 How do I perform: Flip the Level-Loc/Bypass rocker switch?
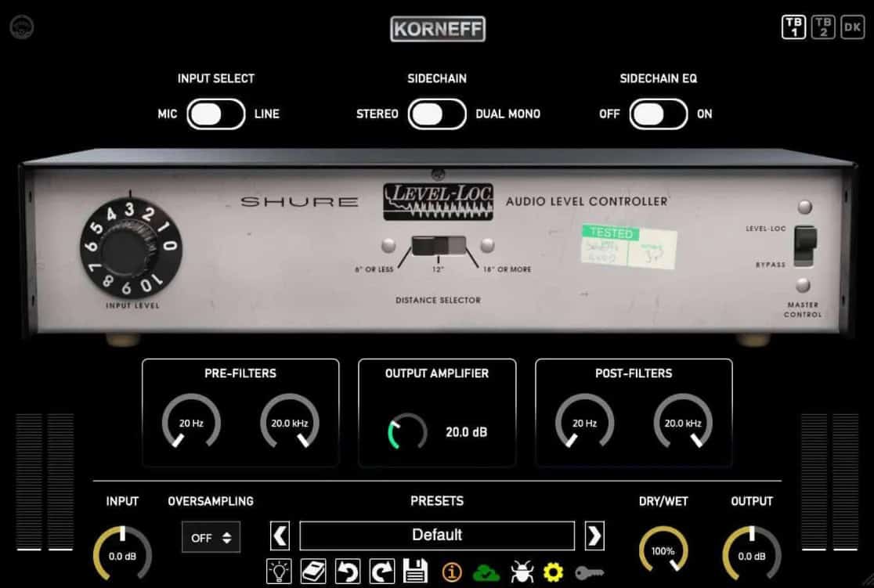coord(805,245)
